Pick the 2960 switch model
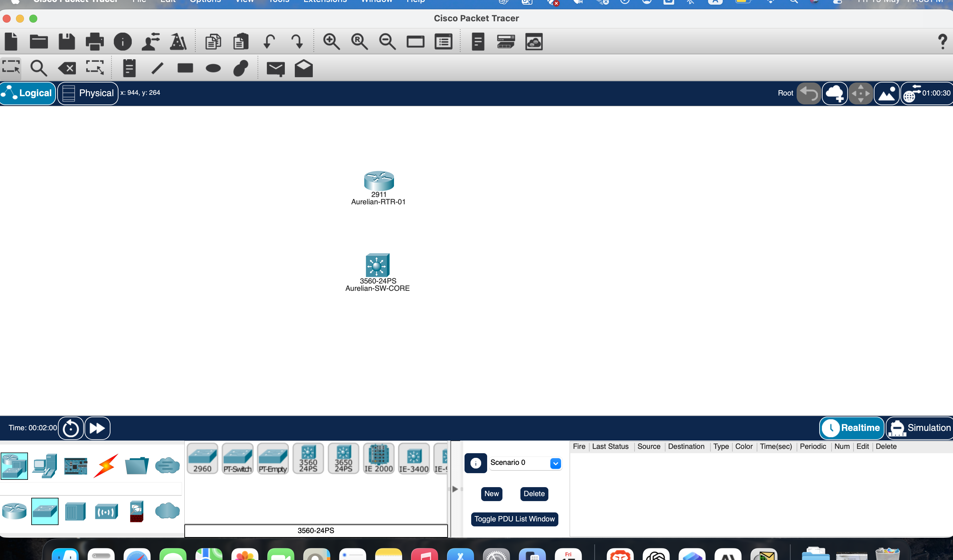This screenshot has height=560, width=953. pyautogui.click(x=202, y=459)
